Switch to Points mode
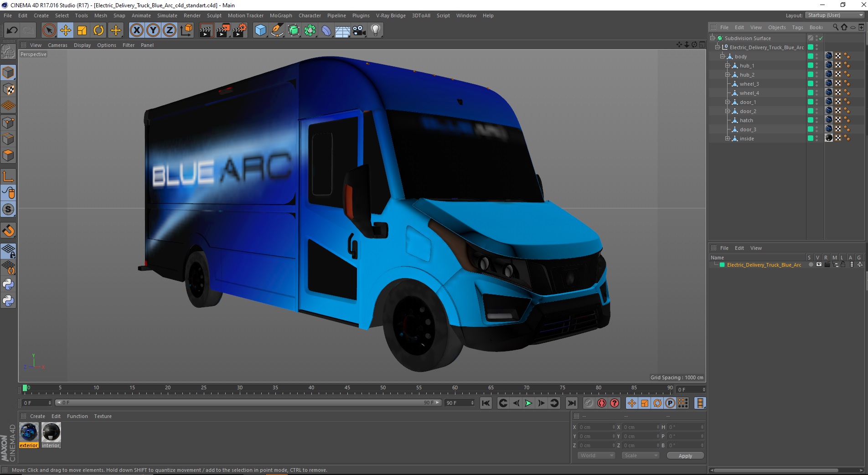 pyautogui.click(x=8, y=122)
